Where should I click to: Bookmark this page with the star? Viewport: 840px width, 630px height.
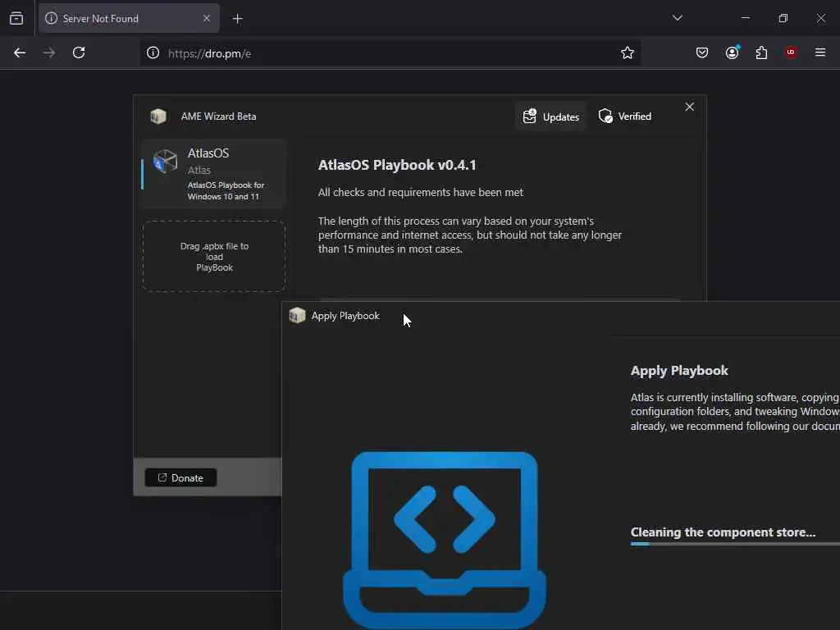(x=628, y=52)
